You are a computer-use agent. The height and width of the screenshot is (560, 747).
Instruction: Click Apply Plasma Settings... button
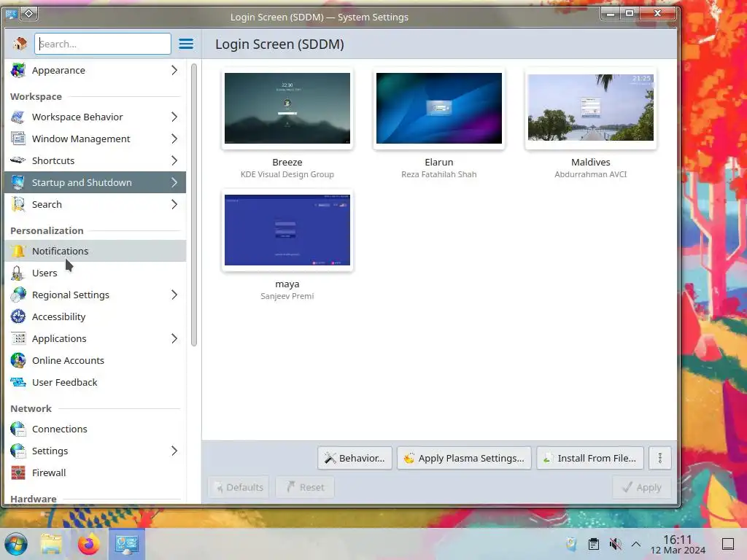coord(464,458)
